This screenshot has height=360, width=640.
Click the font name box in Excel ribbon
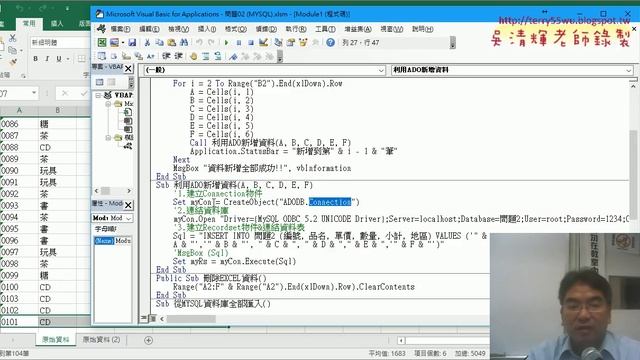pos(60,42)
